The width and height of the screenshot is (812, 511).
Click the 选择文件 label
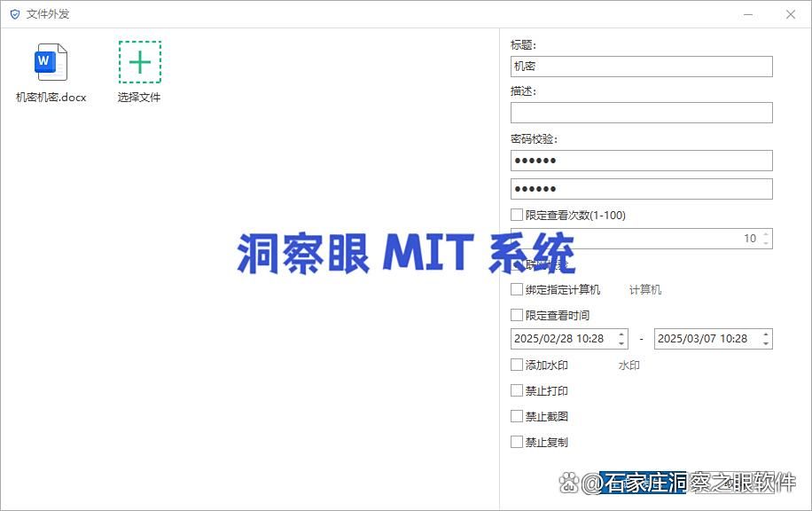[139, 97]
